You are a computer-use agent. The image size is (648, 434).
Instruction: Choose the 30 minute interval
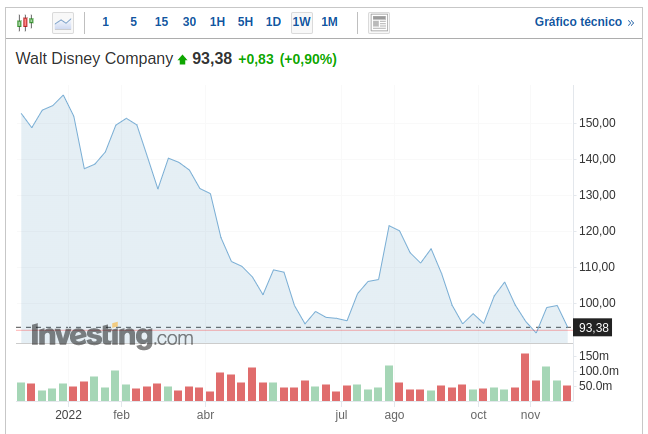189,22
